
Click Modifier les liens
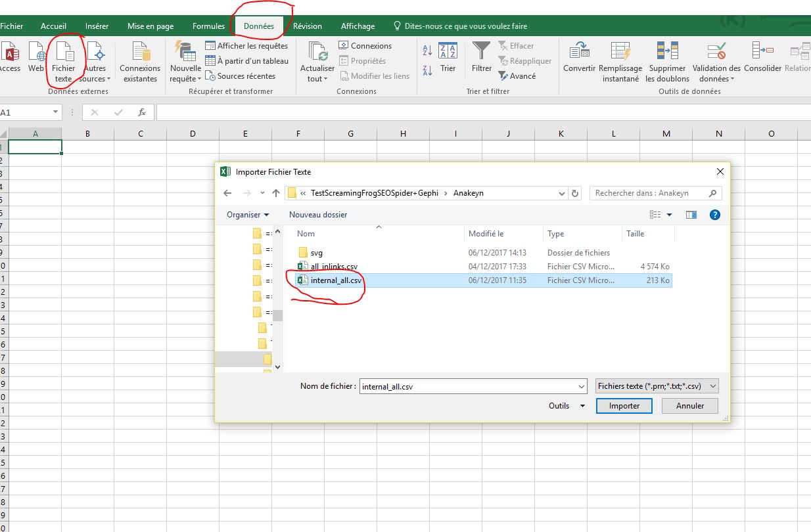[x=374, y=76]
